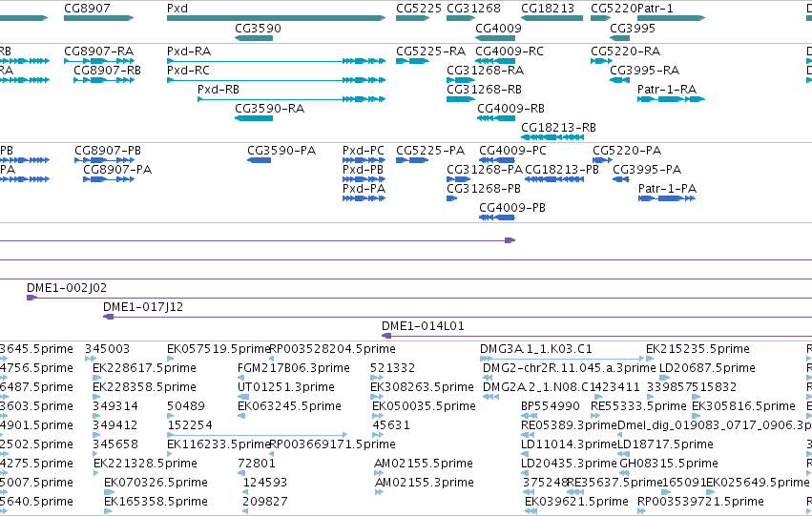812x516 pixels.
Task: Click the CG5220-RA transcript label
Action: tap(625, 52)
